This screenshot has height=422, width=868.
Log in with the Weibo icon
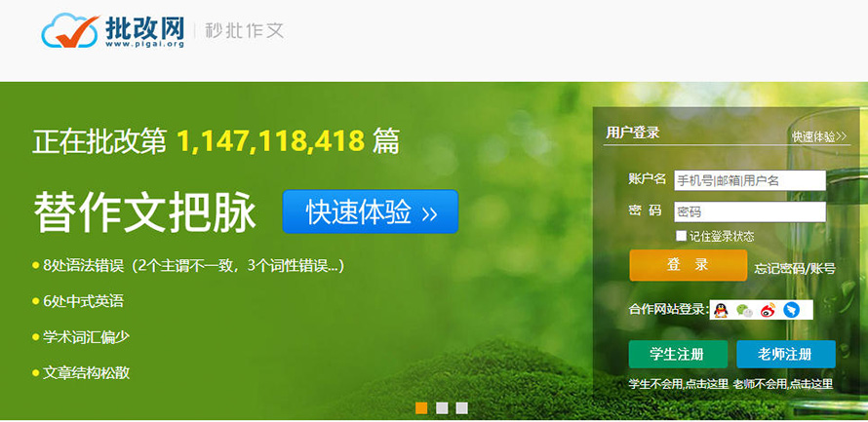pos(769,310)
